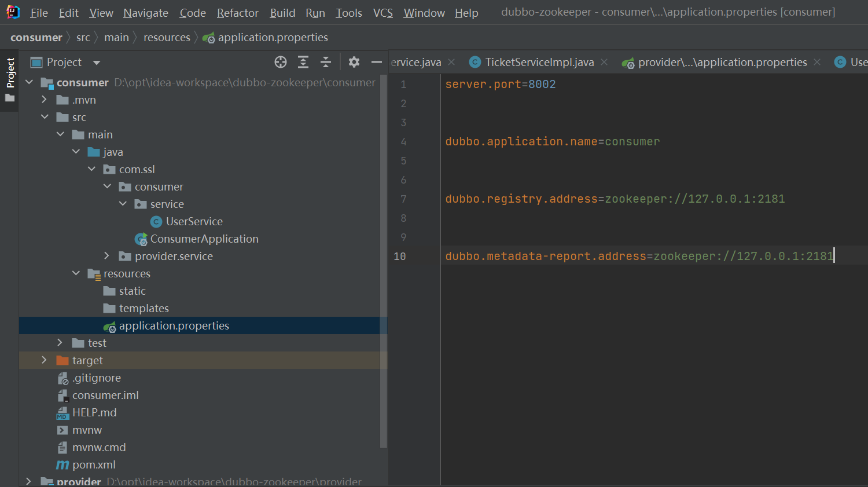Select the templates folder icon

tap(109, 308)
